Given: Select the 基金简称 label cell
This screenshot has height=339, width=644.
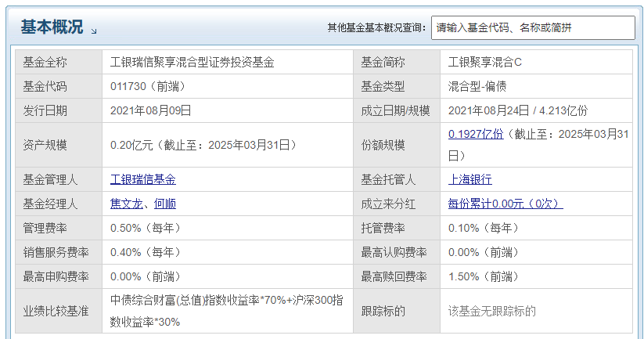Looking at the screenshot, I should point(397,62).
